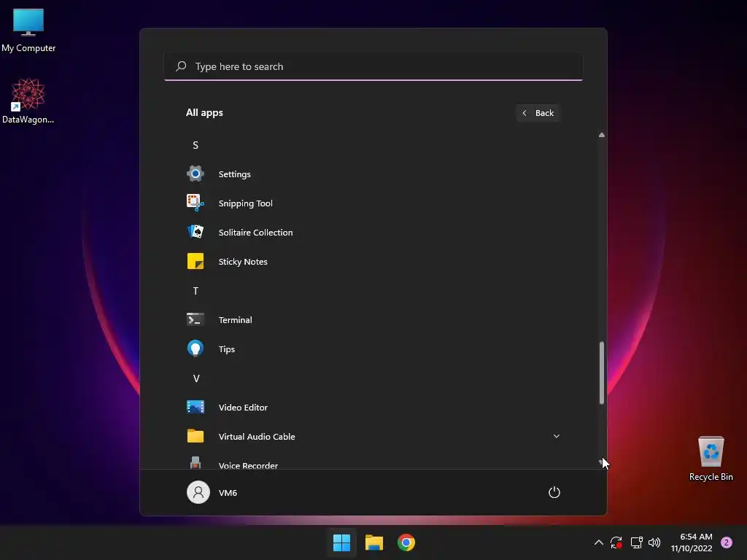Click the Sticky Notes label
747x560 pixels.
point(243,262)
